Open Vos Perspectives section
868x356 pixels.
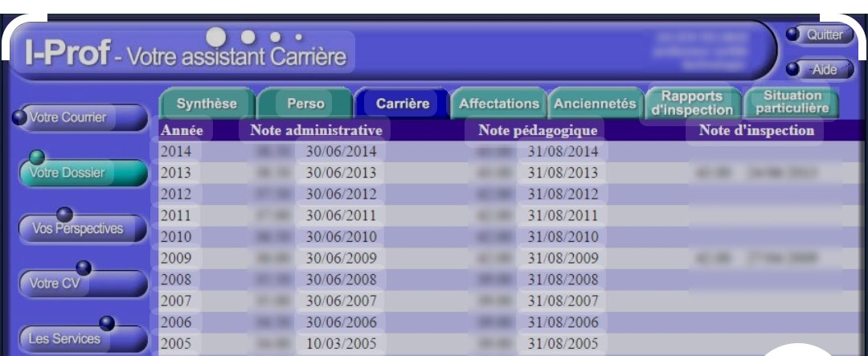(83, 228)
